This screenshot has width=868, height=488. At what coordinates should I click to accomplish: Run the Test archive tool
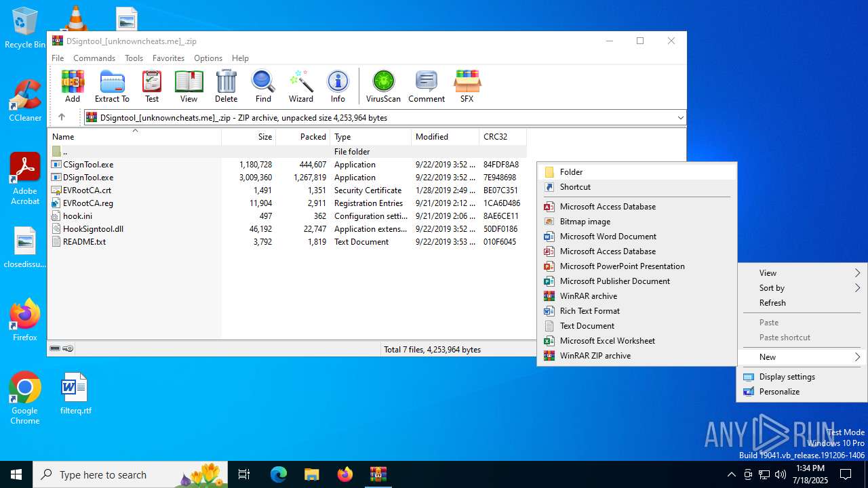[x=152, y=86]
